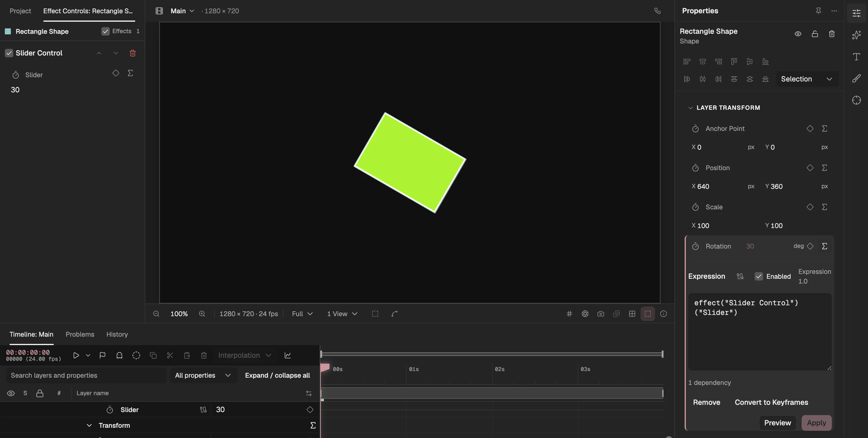Screen dimensions: 868x438
Task: Click the Slider stopwatch in Effect Controls
Action: point(15,75)
